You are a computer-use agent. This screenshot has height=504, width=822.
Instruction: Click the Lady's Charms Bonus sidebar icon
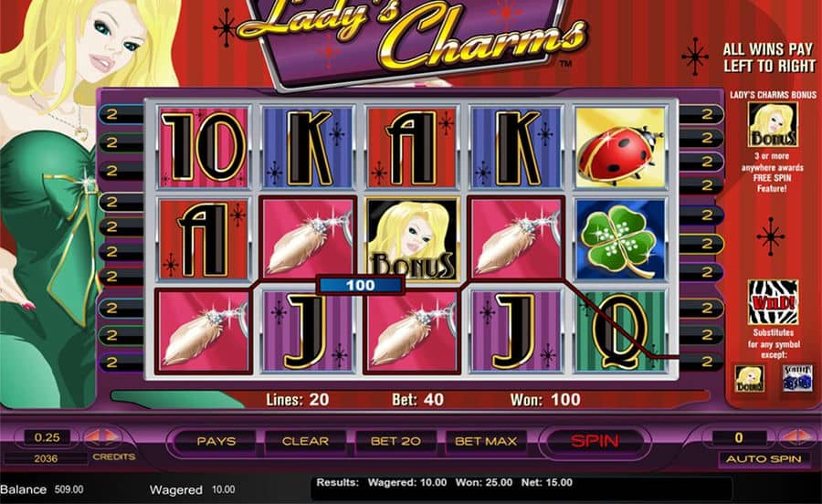point(774,124)
